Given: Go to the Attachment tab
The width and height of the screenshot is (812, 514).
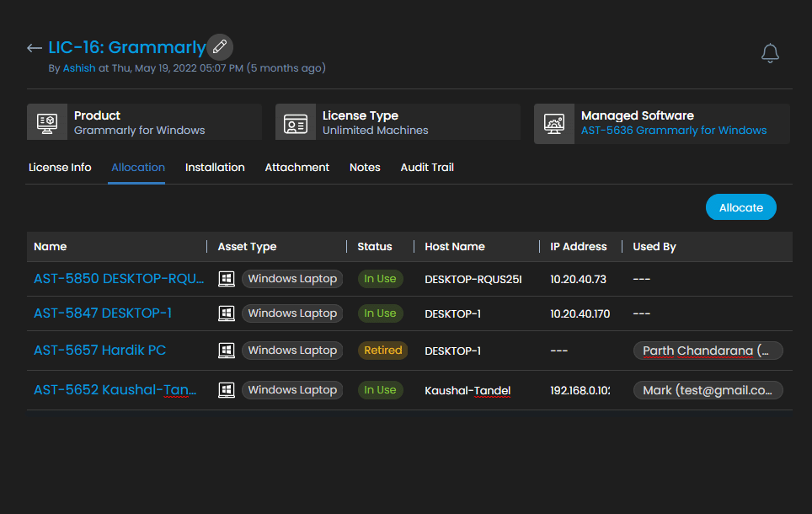Looking at the screenshot, I should click(x=296, y=168).
